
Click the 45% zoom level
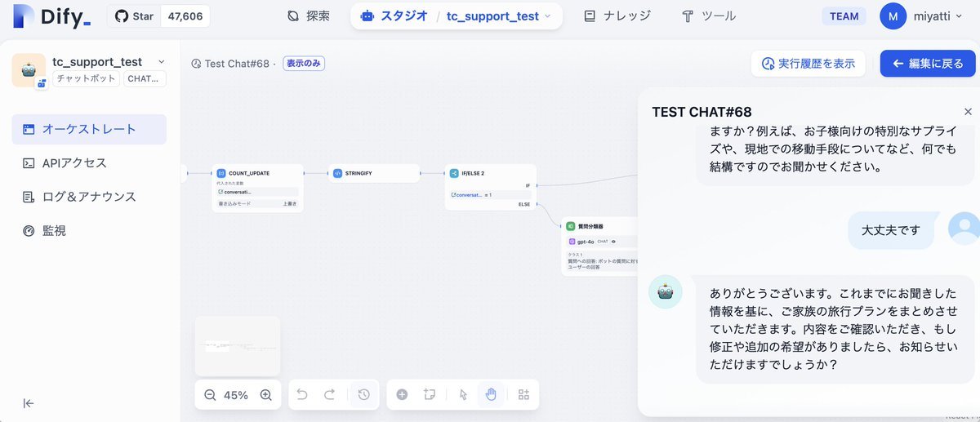[x=236, y=395]
